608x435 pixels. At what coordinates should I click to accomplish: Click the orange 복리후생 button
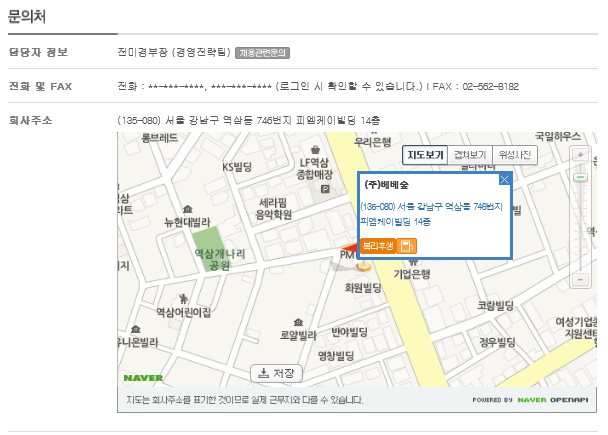377,246
